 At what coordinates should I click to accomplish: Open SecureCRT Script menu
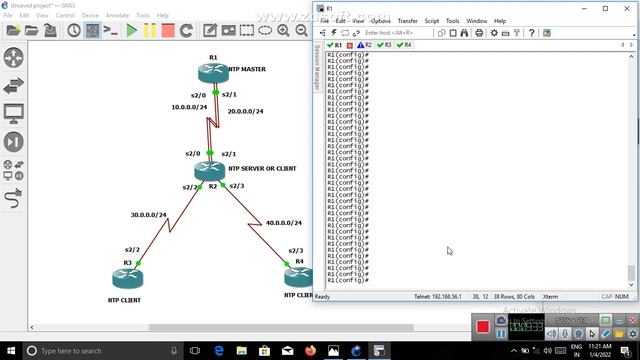pos(431,21)
